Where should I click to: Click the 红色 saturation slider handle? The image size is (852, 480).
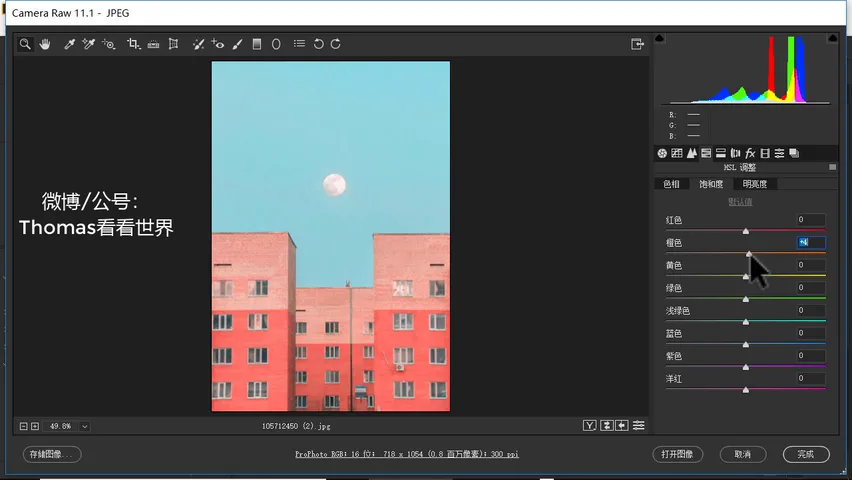coord(746,231)
